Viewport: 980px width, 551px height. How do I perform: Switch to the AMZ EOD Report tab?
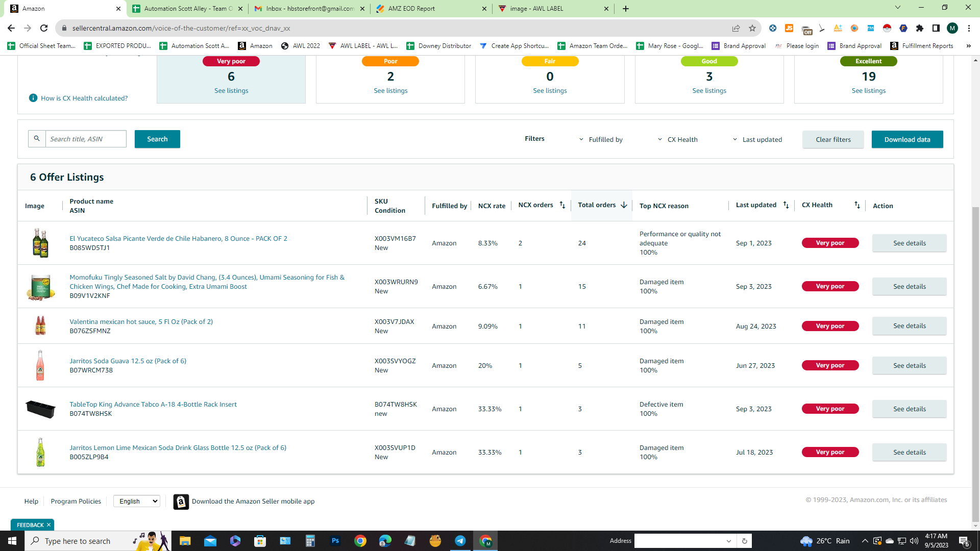pos(431,9)
